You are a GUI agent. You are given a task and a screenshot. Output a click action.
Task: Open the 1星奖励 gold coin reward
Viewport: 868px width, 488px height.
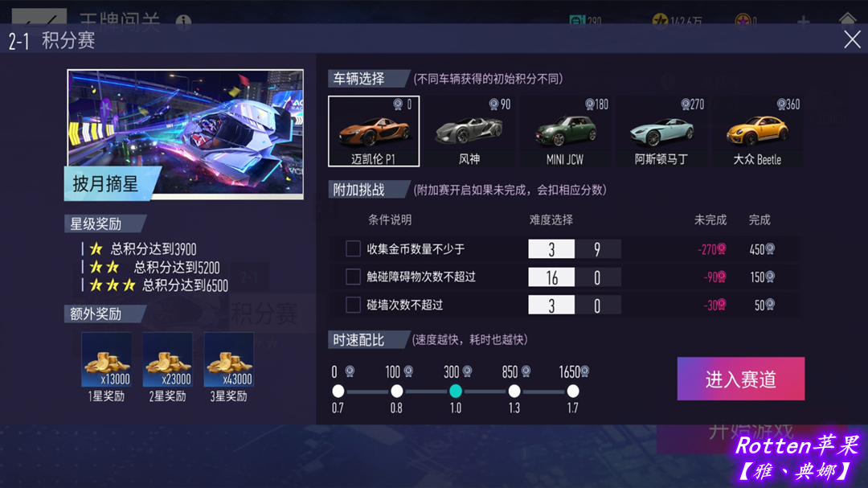(106, 359)
